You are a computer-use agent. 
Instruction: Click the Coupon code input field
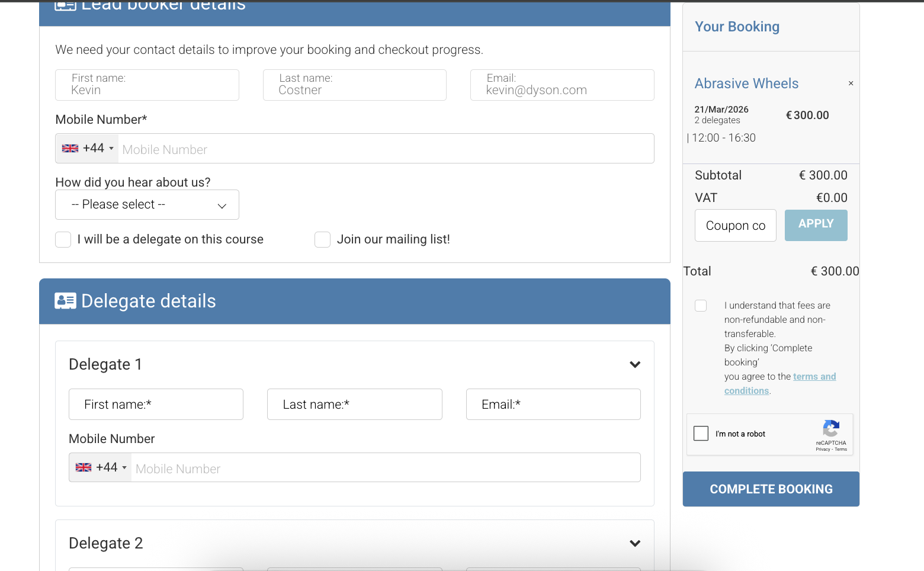735,226
